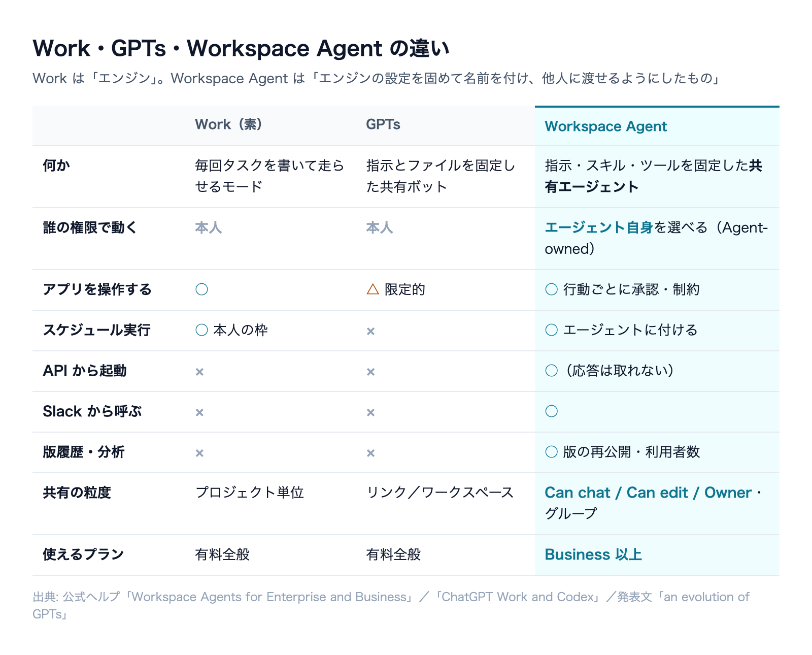Click the row label API から起動

tap(85, 371)
